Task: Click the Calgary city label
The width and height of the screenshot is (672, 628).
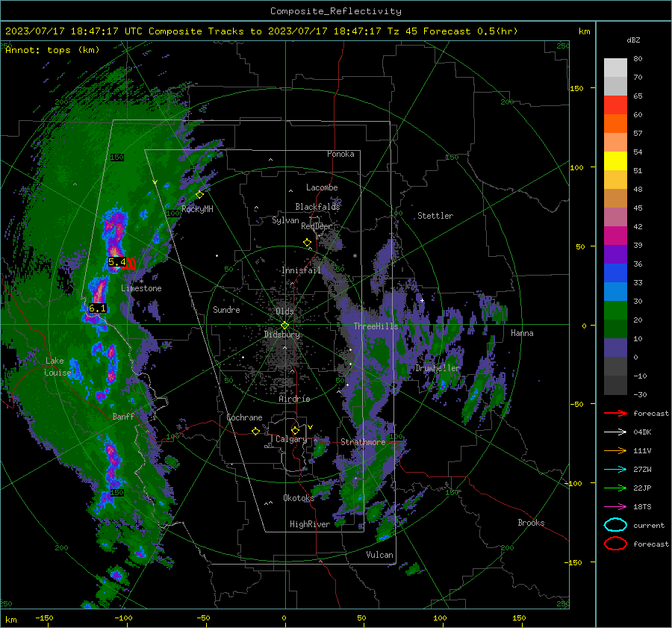Action: 291,439
